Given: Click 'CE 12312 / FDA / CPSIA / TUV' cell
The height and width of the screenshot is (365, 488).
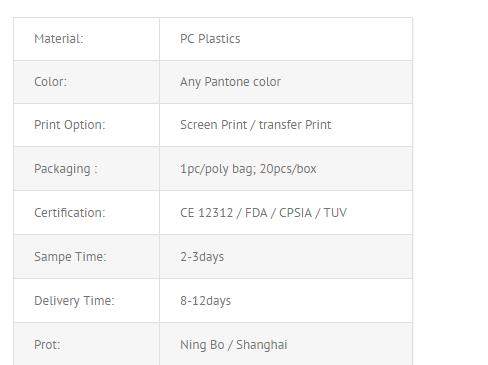Looking at the screenshot, I should pyautogui.click(x=286, y=213).
